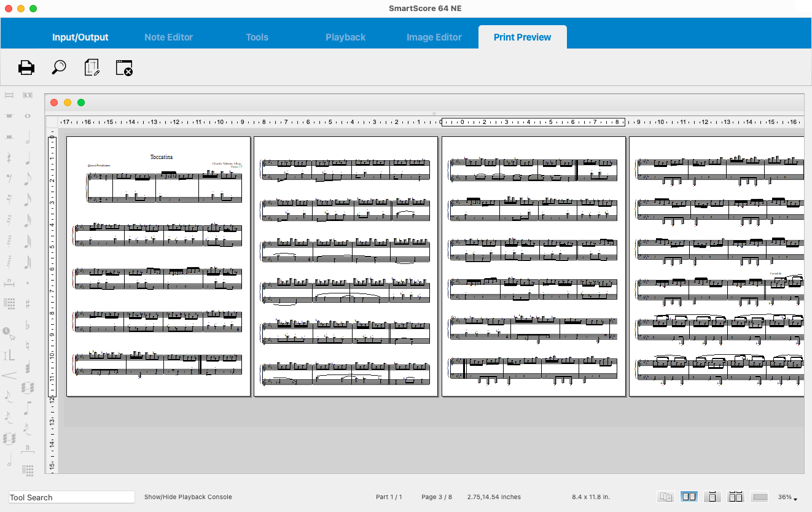This screenshot has height=512, width=812.
Task: Select the quarter note tool
Action: coord(28,159)
